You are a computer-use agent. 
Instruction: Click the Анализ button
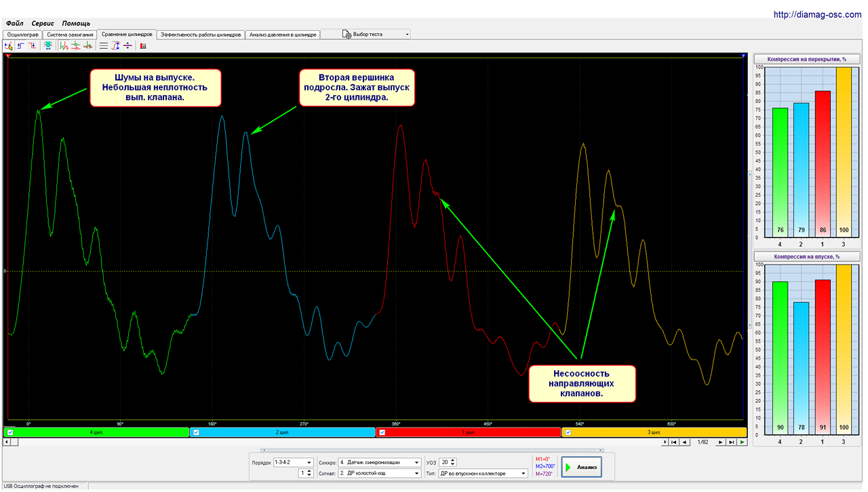point(581,468)
